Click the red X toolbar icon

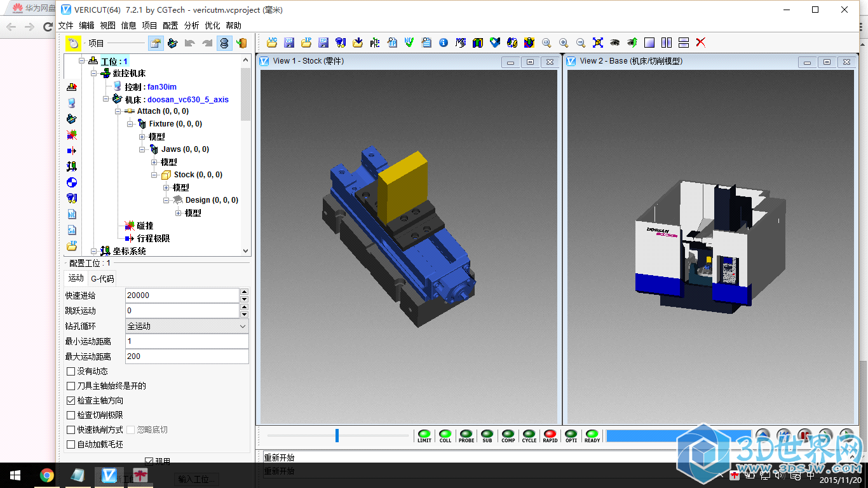pos(701,43)
